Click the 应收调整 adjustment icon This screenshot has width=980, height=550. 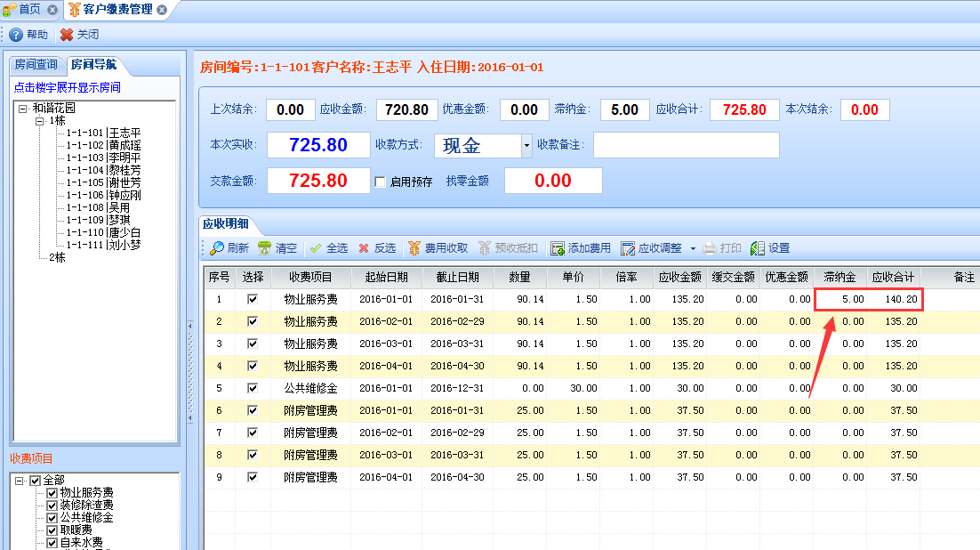tap(628, 248)
